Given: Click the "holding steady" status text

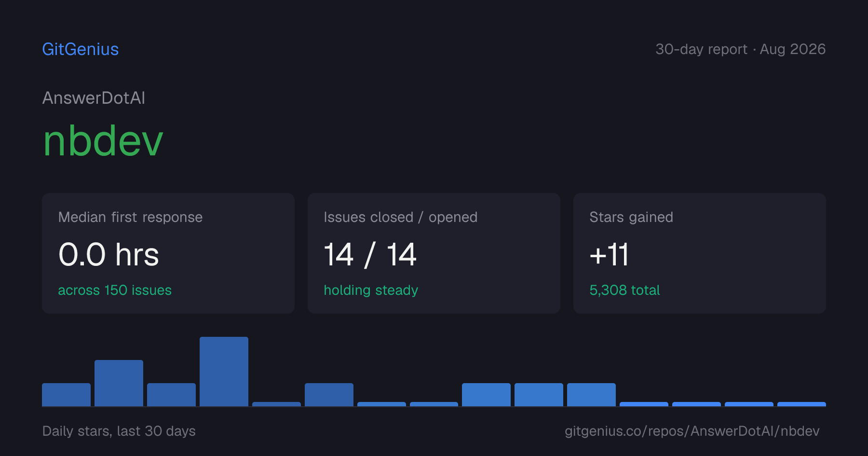Looking at the screenshot, I should [x=371, y=290].
